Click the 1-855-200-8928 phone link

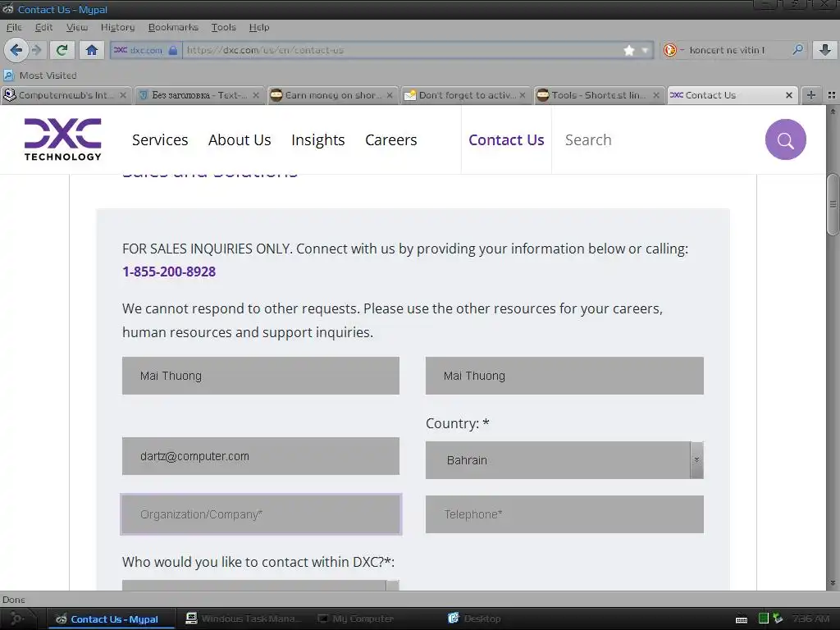[x=169, y=272]
